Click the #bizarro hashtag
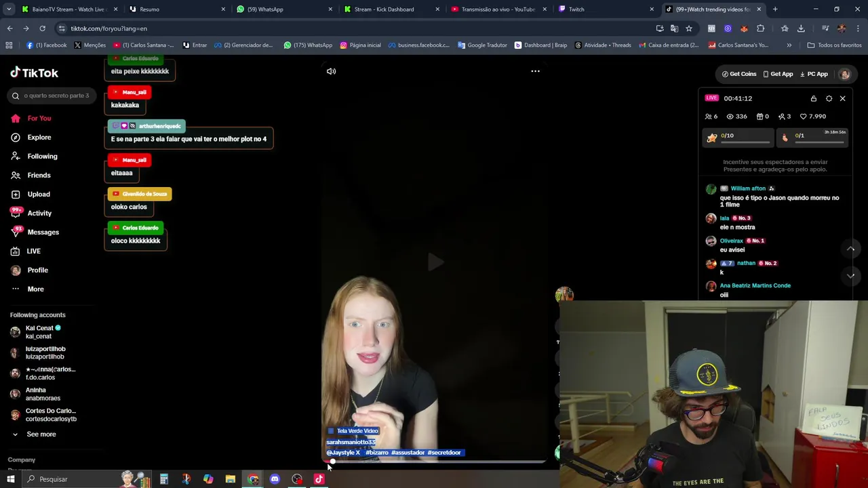Image resolution: width=868 pixels, height=488 pixels. [377, 453]
